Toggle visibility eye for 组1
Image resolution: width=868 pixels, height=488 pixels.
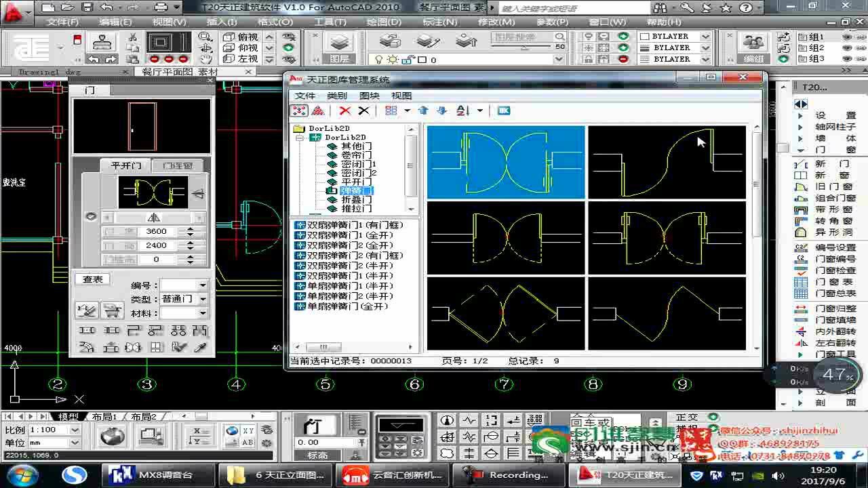(847, 37)
